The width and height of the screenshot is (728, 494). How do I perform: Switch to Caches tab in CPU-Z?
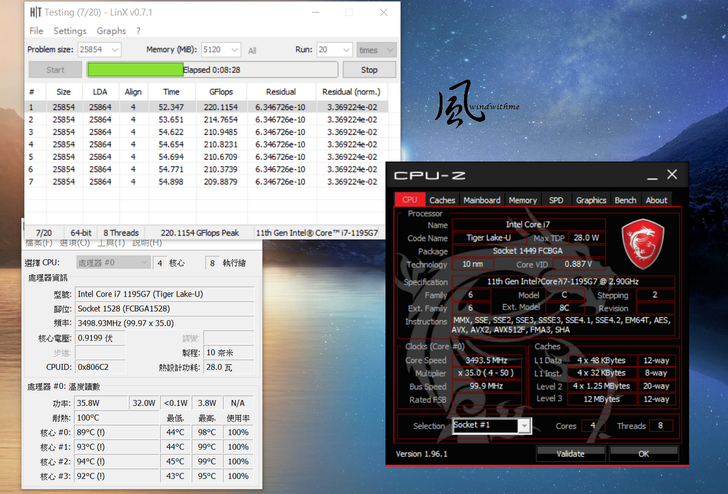pos(442,200)
